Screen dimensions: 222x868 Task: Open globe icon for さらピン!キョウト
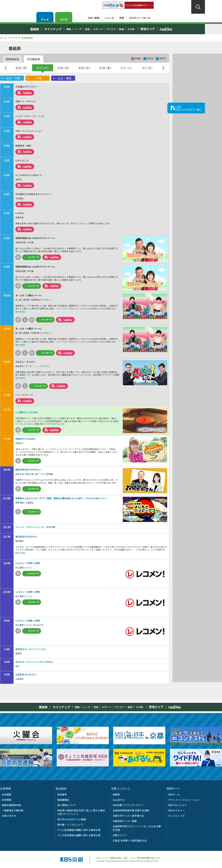tap(18, 386)
